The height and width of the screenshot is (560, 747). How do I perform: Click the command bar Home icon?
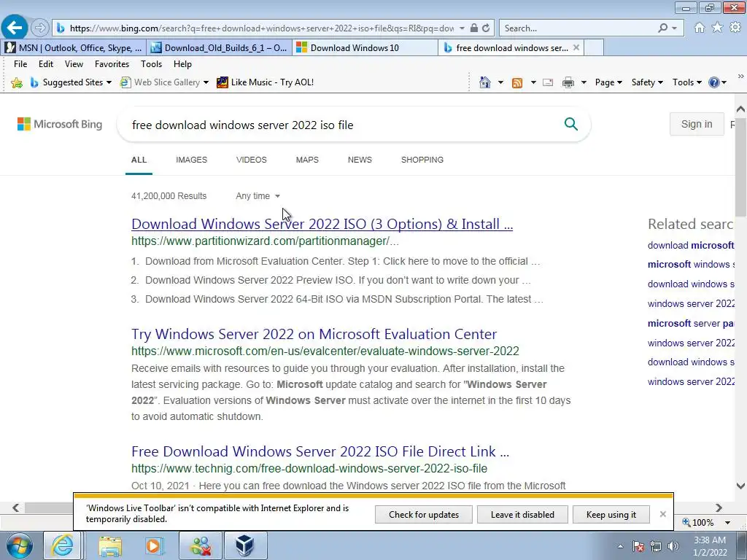coord(485,82)
